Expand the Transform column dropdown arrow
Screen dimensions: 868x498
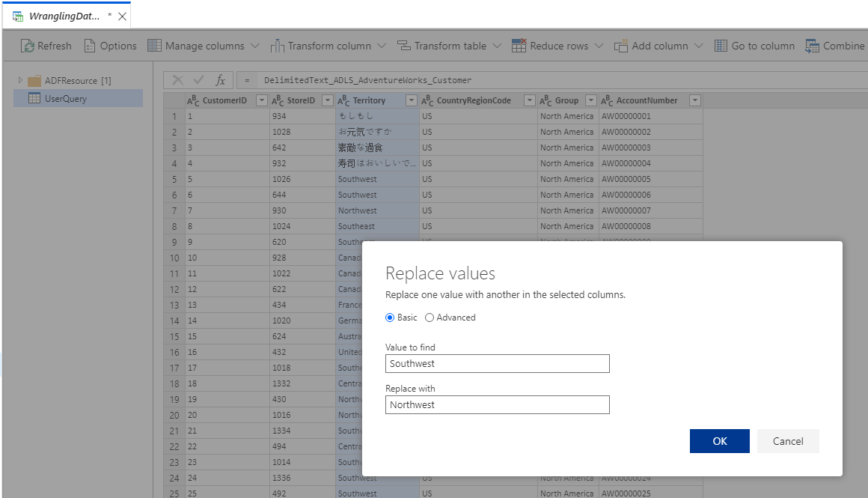pos(382,46)
